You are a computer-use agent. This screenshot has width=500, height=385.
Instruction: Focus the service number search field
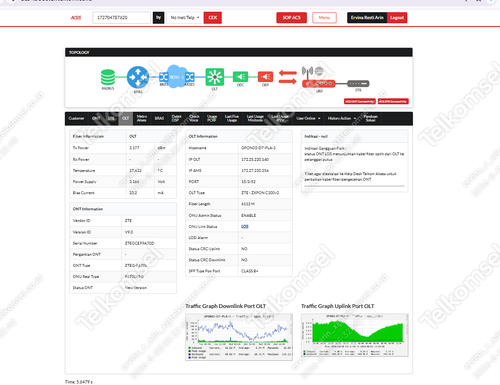tap(121, 18)
